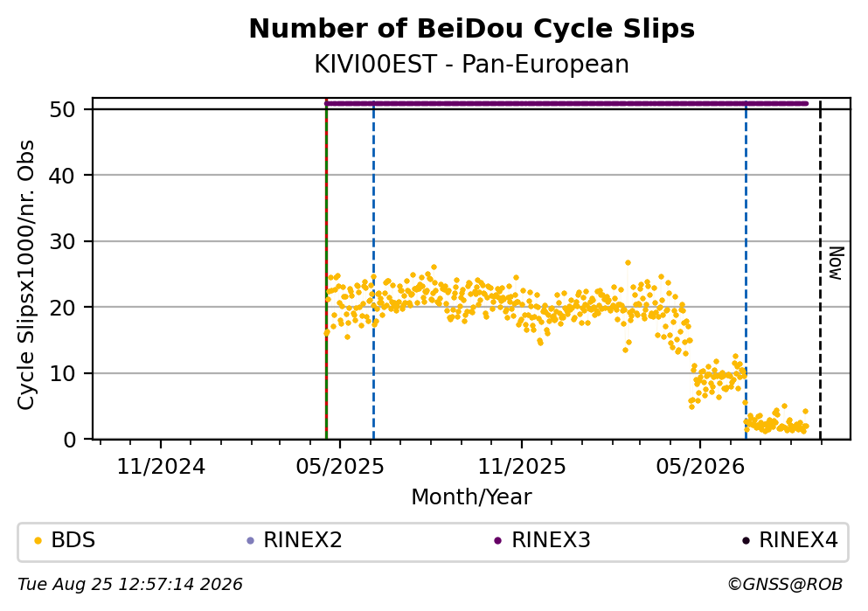Click the purple RINEX3 legend dot

(497, 541)
